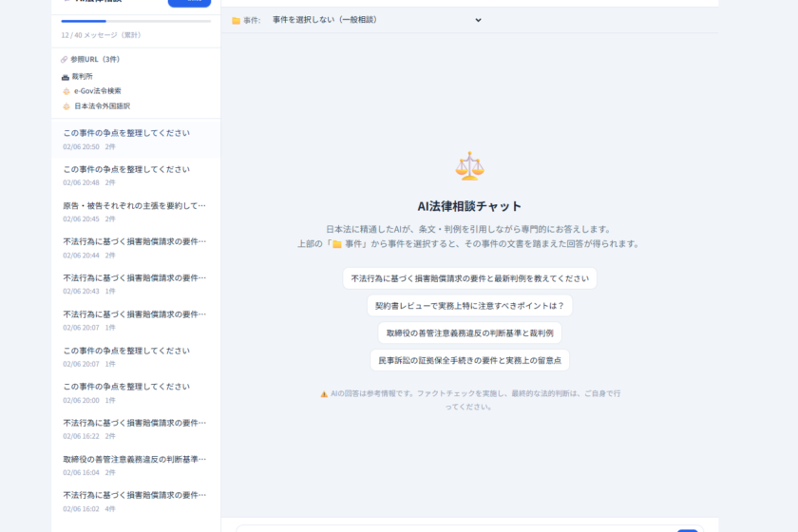The image size is (798, 532).
Task: Open the 事件 selection dropdown
Action: click(376, 20)
